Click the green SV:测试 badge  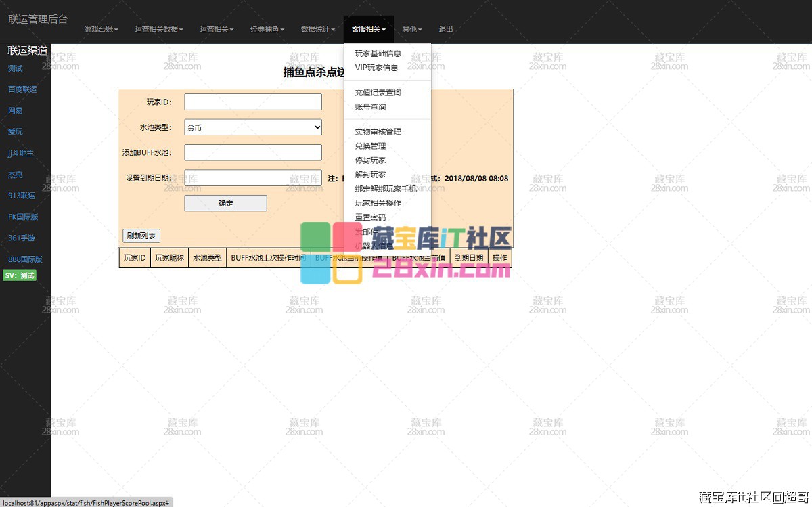pos(20,275)
